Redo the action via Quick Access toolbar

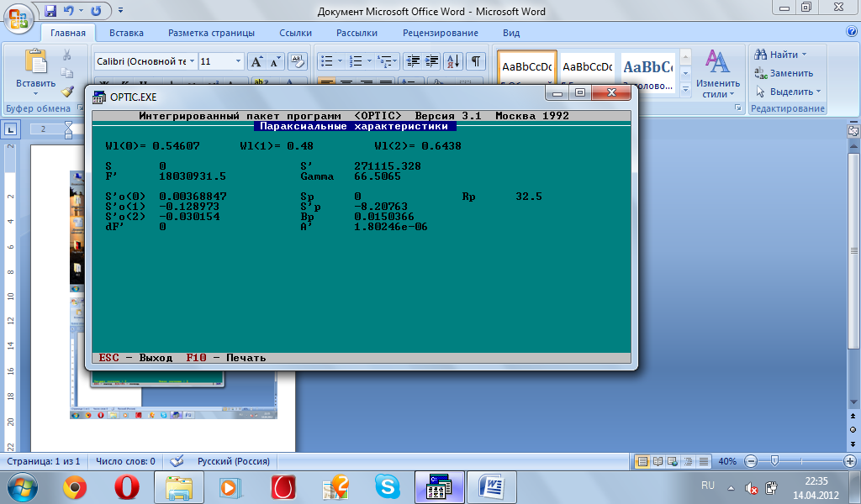[x=96, y=10]
